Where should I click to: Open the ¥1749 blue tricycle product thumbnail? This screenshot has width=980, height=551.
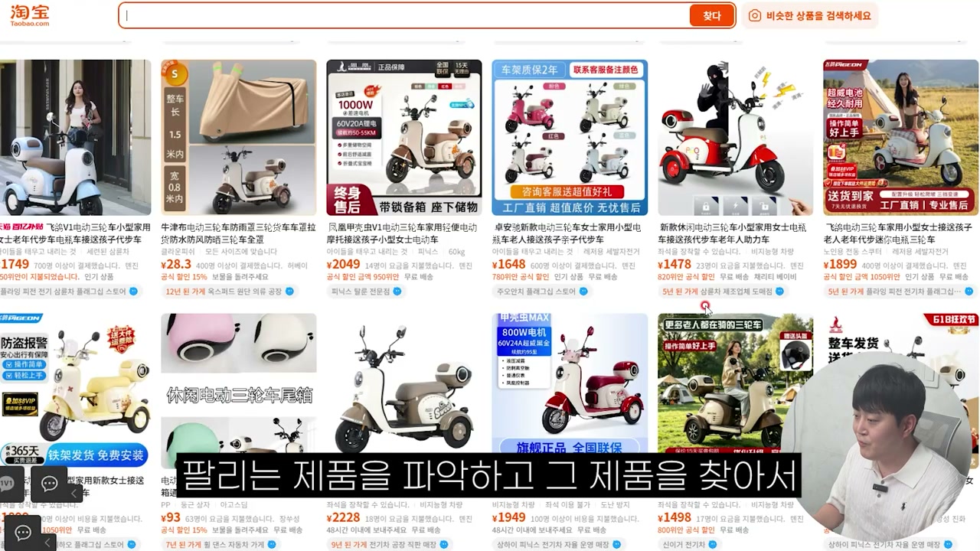(75, 138)
